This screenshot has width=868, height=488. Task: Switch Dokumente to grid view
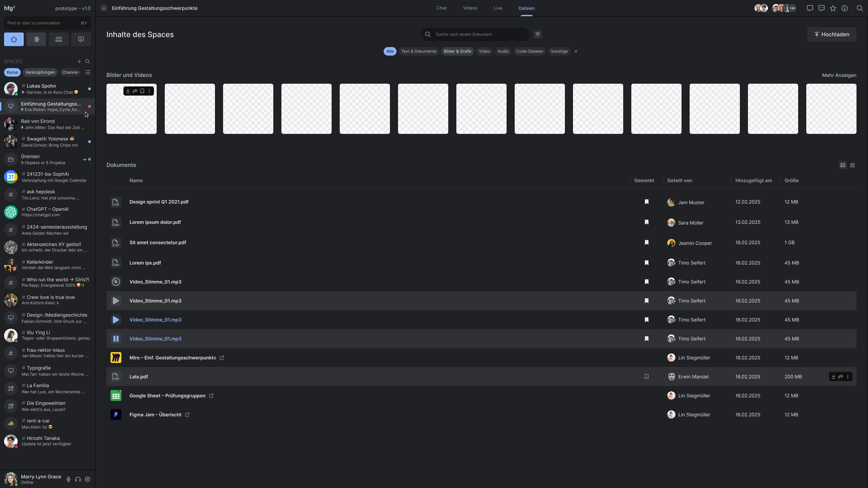(x=852, y=165)
